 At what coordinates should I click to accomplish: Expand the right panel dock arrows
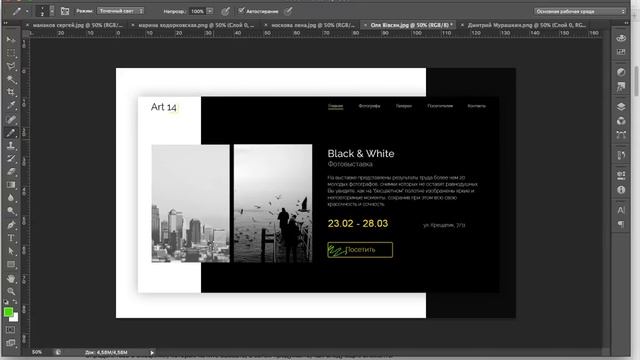626,24
